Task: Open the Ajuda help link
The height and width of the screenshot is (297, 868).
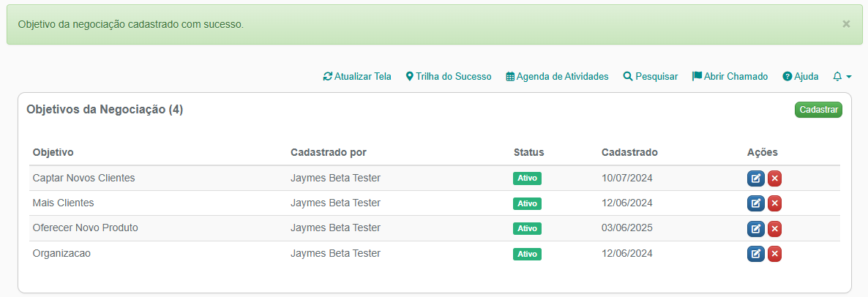Action: (801, 76)
